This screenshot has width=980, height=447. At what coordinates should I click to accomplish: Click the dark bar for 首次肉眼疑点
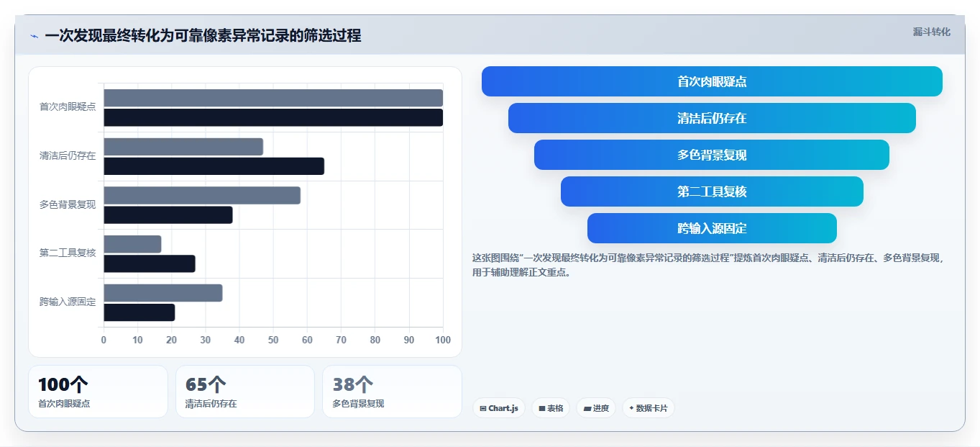tap(273, 117)
